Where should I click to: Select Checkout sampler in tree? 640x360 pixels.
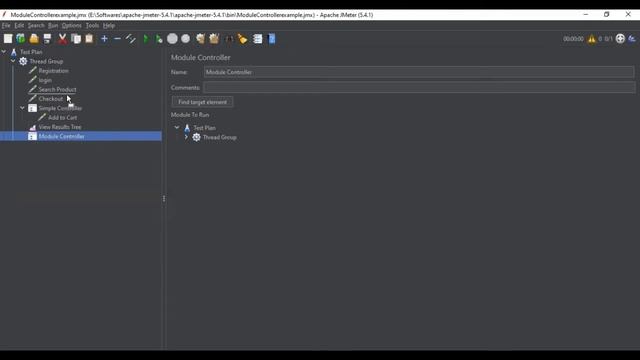[51, 99]
